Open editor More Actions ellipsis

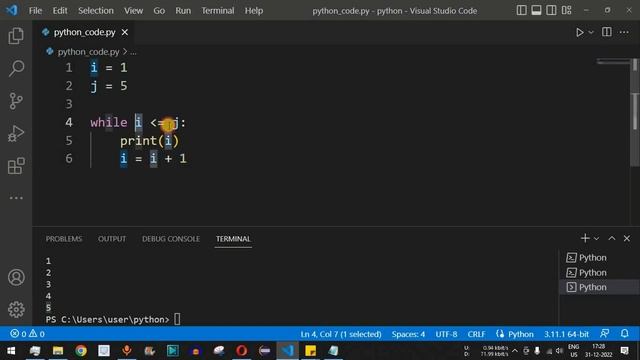[624, 32]
